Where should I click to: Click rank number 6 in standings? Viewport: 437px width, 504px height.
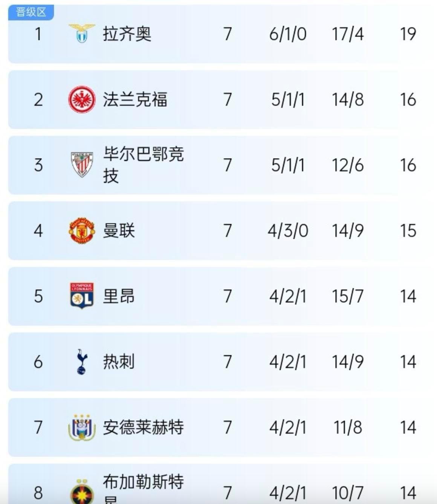tap(38, 362)
